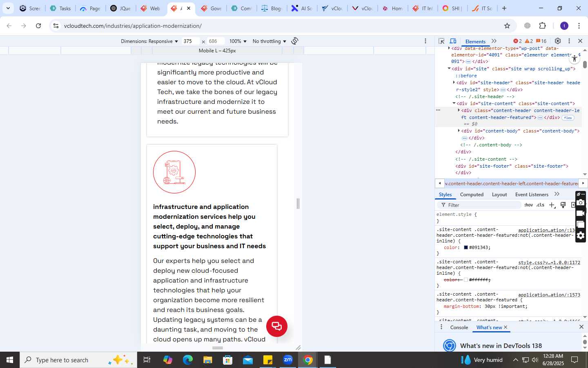Click the viewport height field showing 686
588x368 pixels.
click(x=216, y=41)
